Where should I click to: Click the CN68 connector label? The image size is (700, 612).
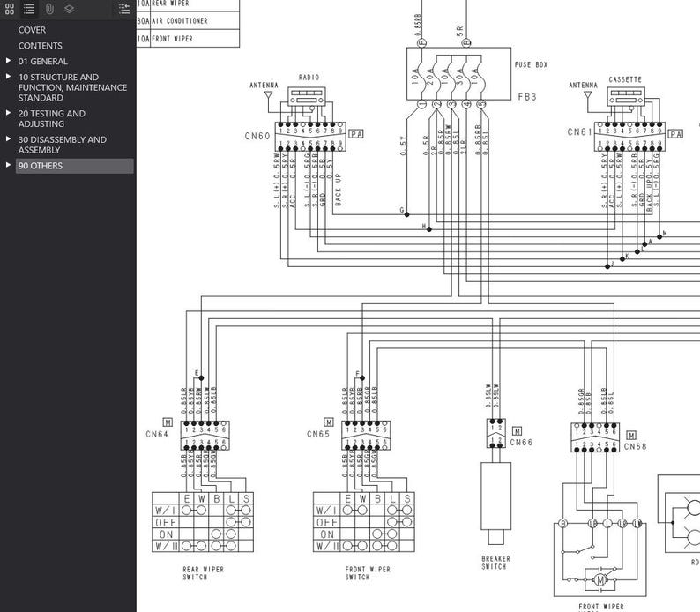(636, 446)
